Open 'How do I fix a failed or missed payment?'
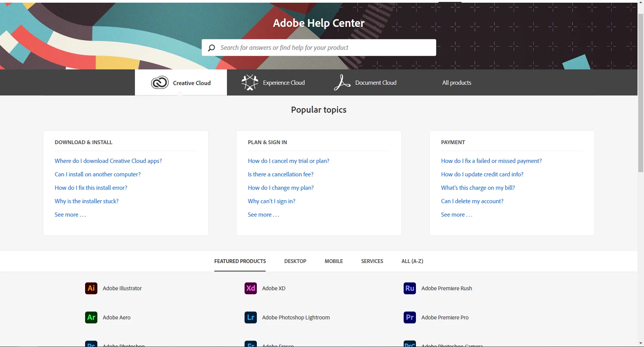 tap(491, 161)
